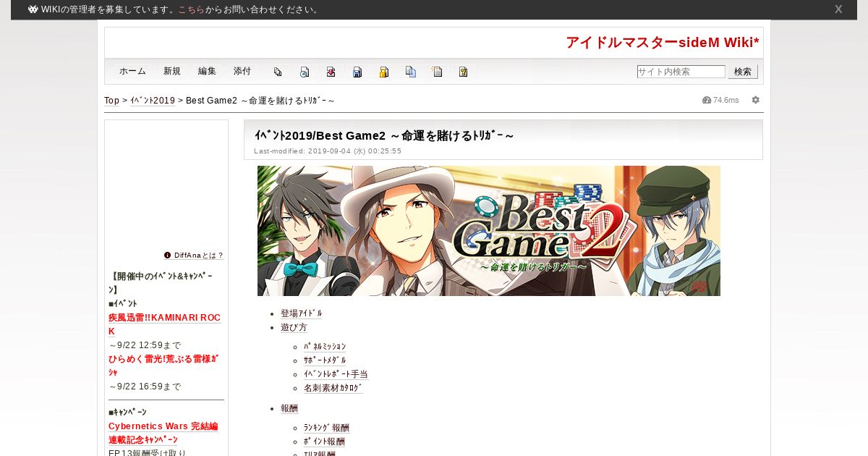Click the floppy disk backup icon
Screen dimensions: 868x456
pos(357,72)
